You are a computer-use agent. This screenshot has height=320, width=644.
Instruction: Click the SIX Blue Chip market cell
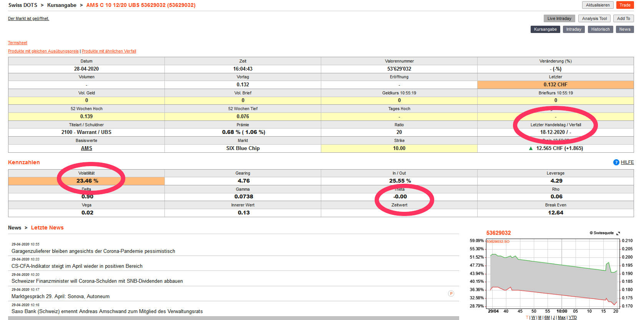coord(243,148)
